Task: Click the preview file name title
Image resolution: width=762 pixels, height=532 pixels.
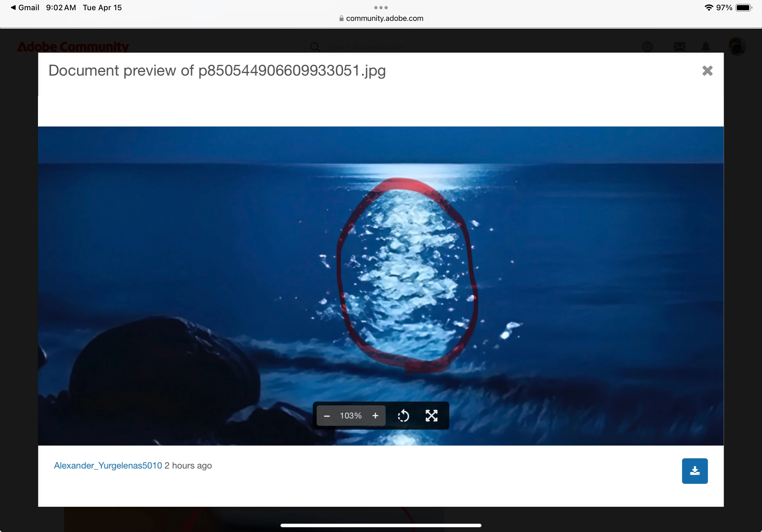Action: point(217,70)
